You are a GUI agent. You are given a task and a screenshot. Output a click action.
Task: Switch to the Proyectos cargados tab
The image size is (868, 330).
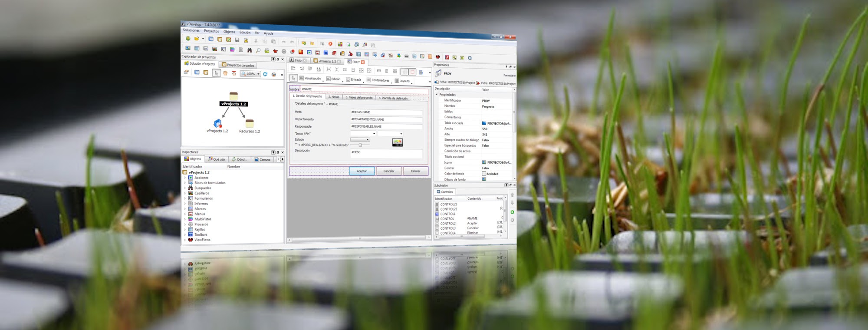click(x=238, y=65)
